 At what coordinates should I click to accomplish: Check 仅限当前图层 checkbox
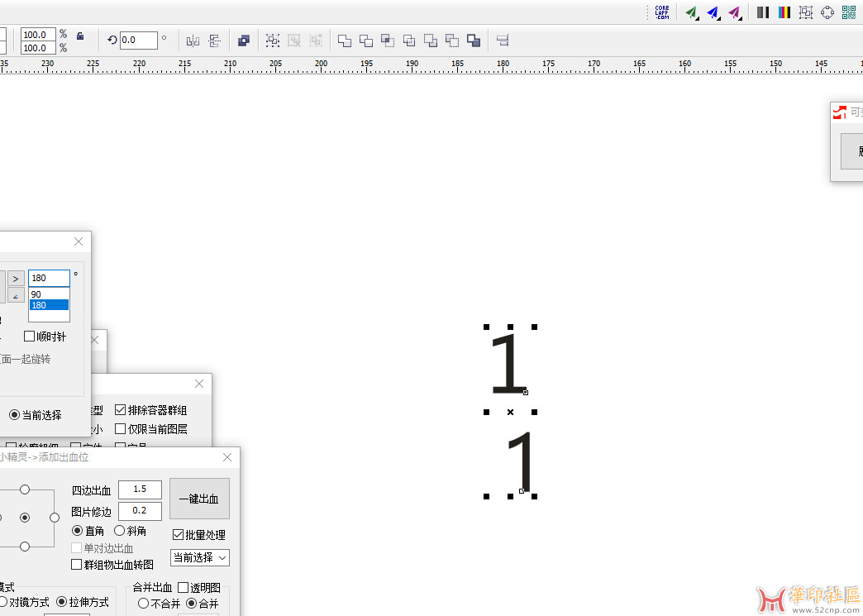click(x=120, y=429)
